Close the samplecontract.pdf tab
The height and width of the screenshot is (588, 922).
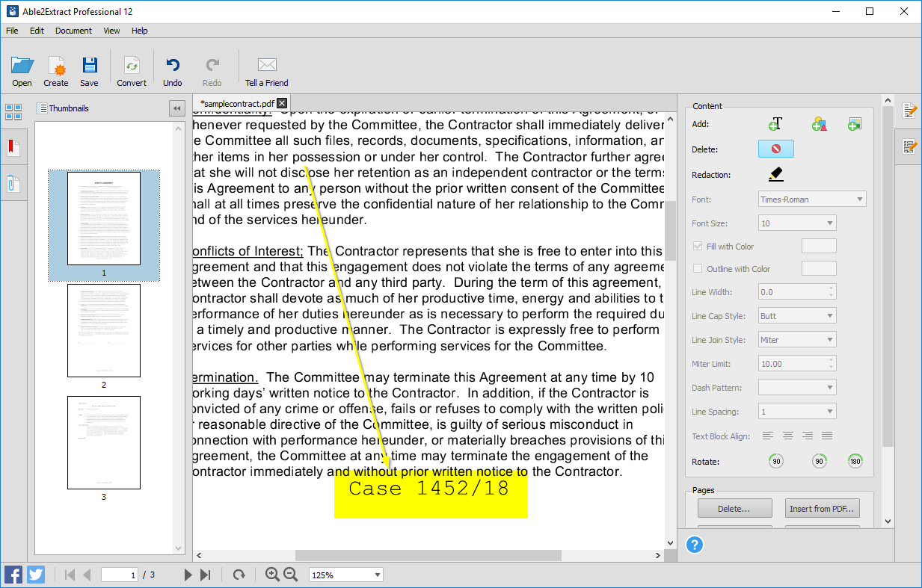(282, 103)
